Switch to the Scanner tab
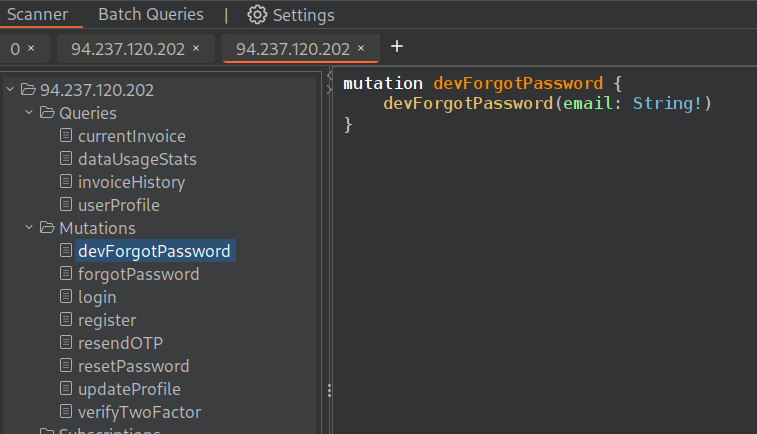This screenshot has width=757, height=434. [38, 15]
